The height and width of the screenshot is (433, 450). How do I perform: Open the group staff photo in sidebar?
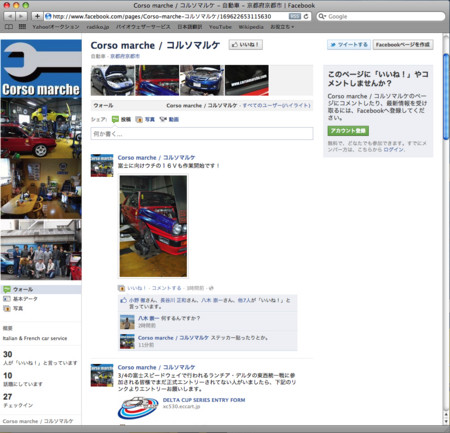[x=41, y=250]
